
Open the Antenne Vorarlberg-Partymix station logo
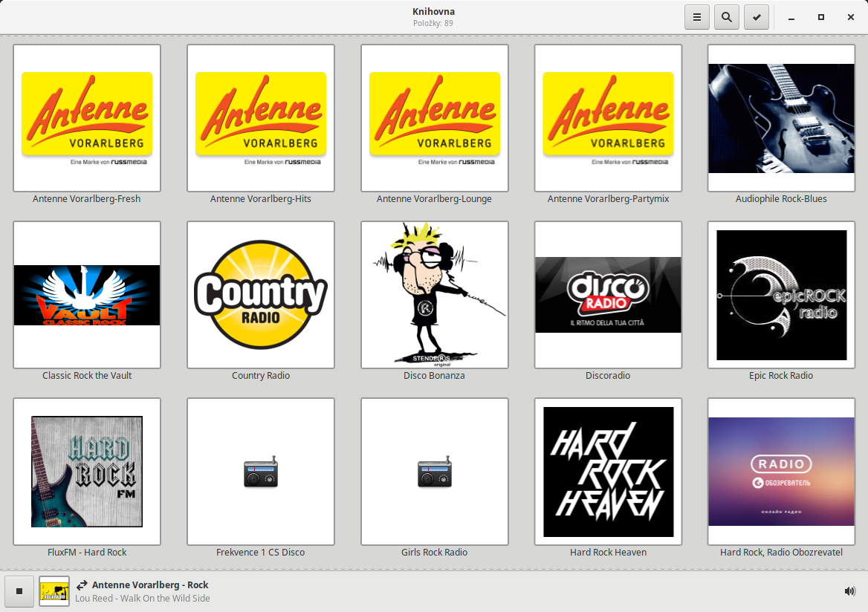point(608,118)
